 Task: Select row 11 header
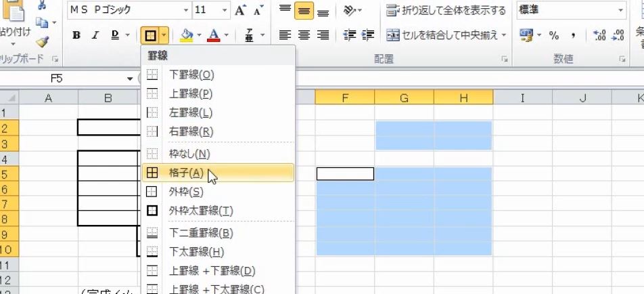9,266
